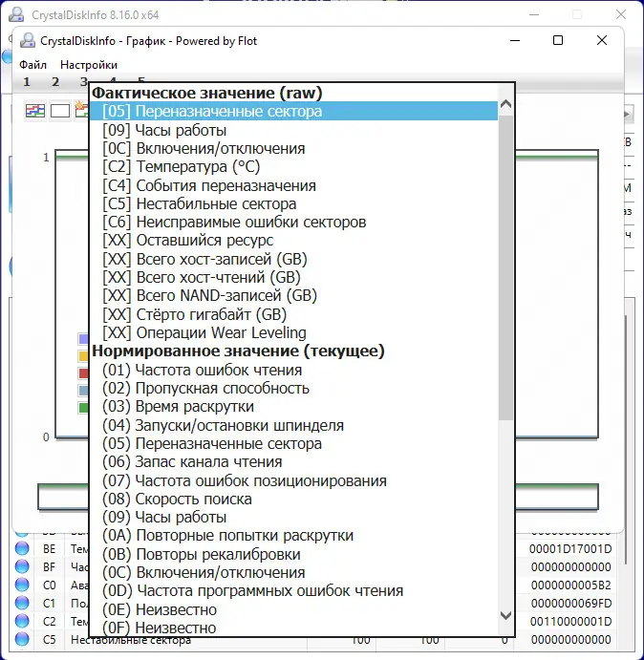Switch to disk tab 3
Viewport: 644px width, 660px height.
coord(84,81)
